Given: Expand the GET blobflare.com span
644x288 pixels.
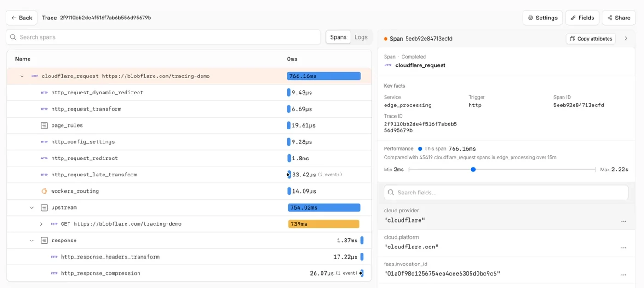Looking at the screenshot, I should [41, 224].
